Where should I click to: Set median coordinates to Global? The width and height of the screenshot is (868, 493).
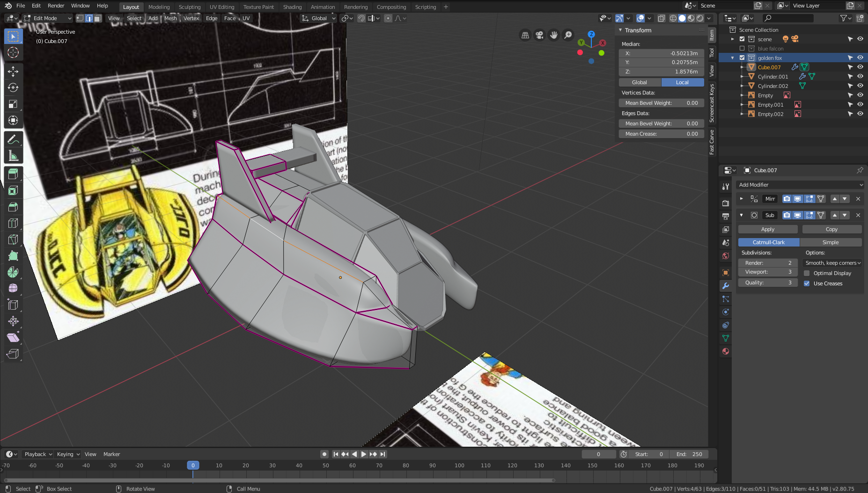click(640, 82)
